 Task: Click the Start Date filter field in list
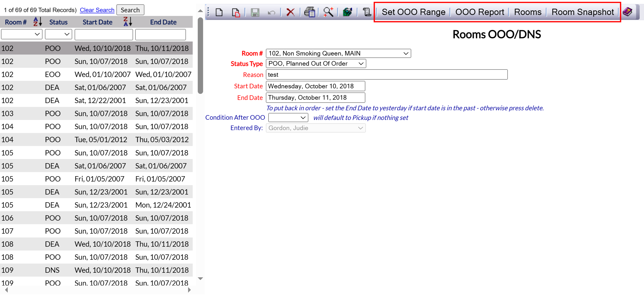point(104,35)
